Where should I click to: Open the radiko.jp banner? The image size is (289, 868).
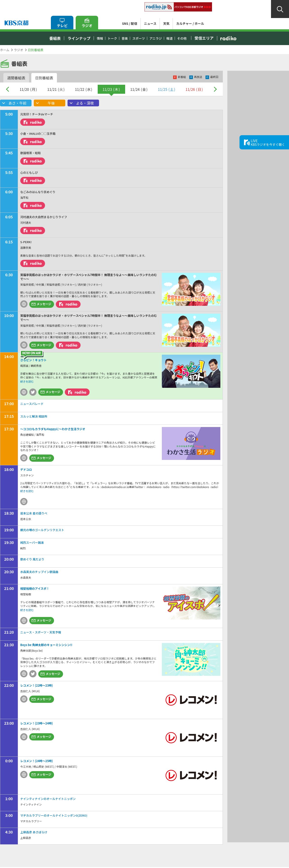coord(178,7)
